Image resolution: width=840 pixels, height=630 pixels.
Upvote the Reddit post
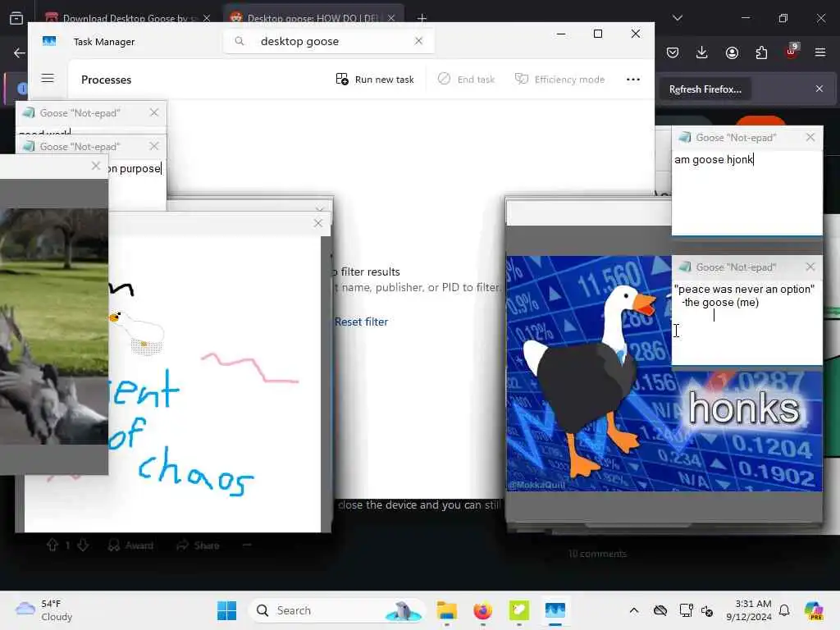tap(52, 546)
